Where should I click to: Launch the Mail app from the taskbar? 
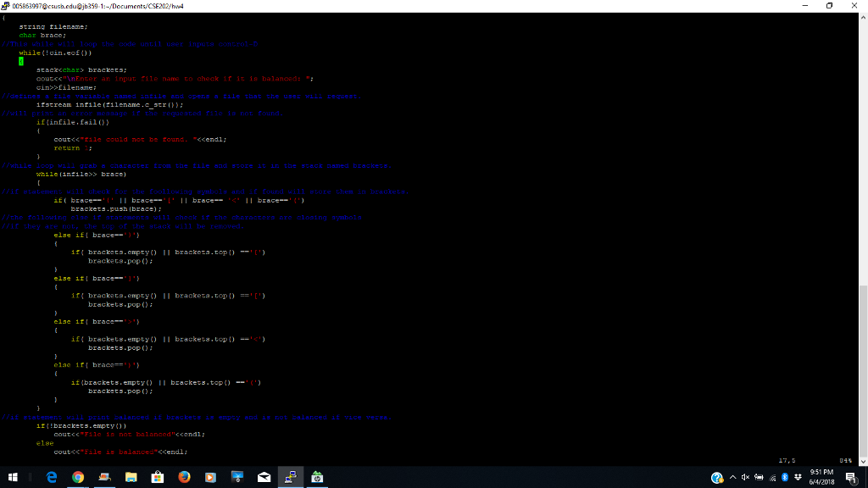[263, 477]
